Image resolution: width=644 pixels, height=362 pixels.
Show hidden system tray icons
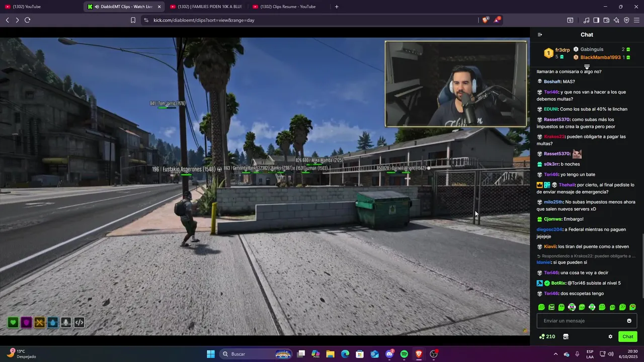pos(555,354)
